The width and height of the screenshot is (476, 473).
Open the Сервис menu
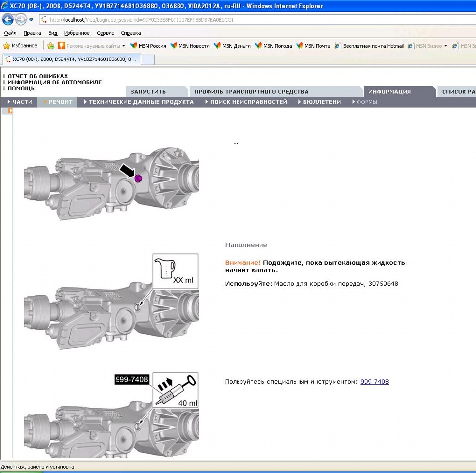[105, 33]
